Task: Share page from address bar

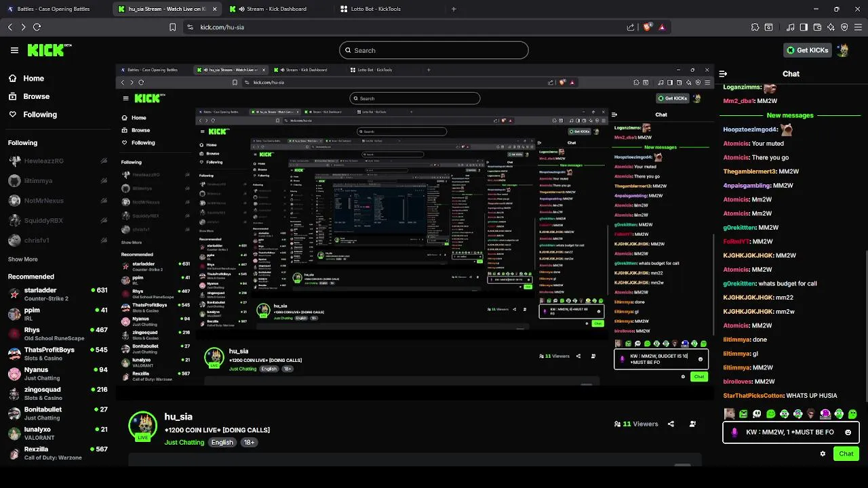Action: pos(631,27)
